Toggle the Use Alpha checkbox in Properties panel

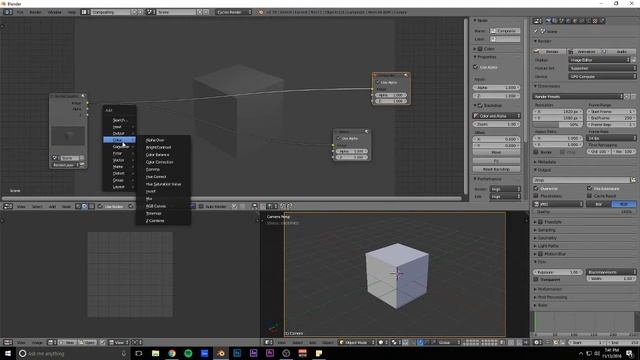476,67
